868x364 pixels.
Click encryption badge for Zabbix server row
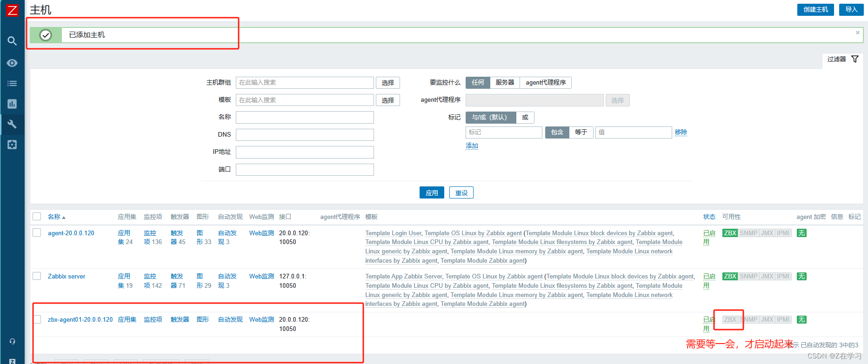[801, 276]
